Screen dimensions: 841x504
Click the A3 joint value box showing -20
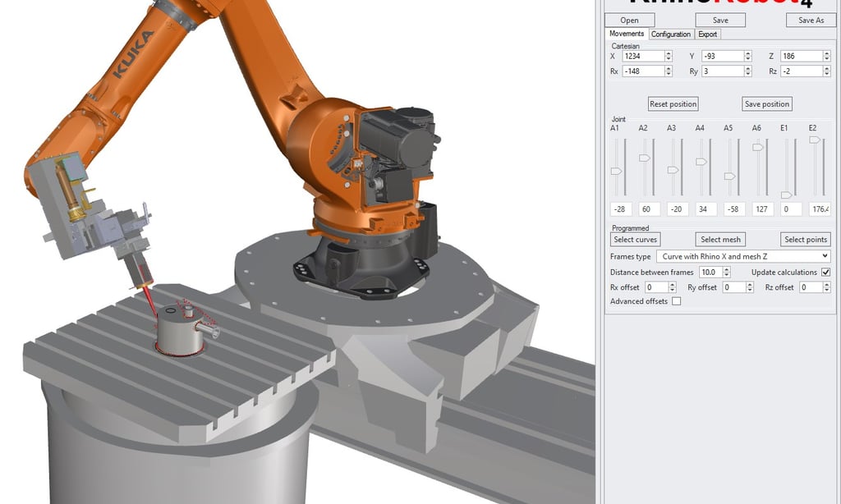click(678, 209)
